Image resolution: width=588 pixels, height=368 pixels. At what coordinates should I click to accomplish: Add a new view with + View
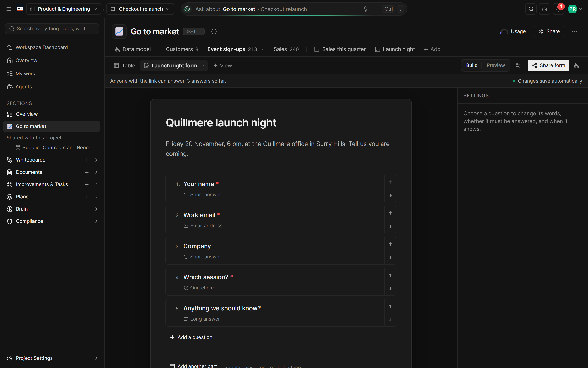(x=223, y=65)
